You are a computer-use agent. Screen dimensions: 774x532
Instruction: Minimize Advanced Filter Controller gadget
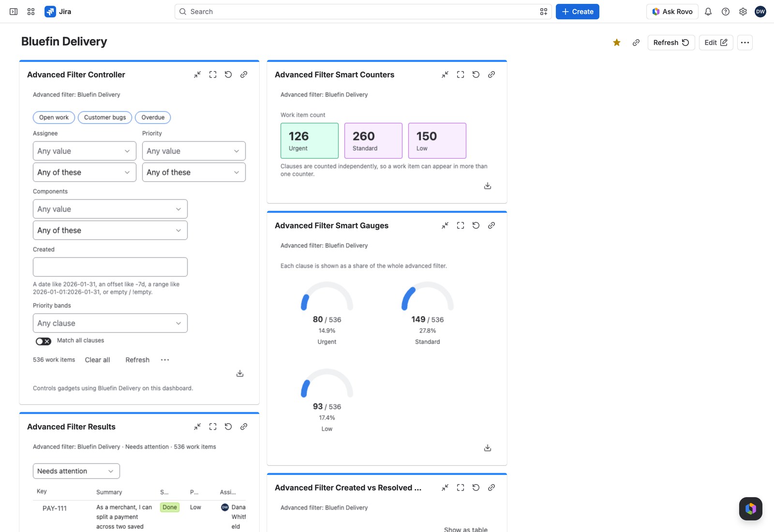pos(197,74)
